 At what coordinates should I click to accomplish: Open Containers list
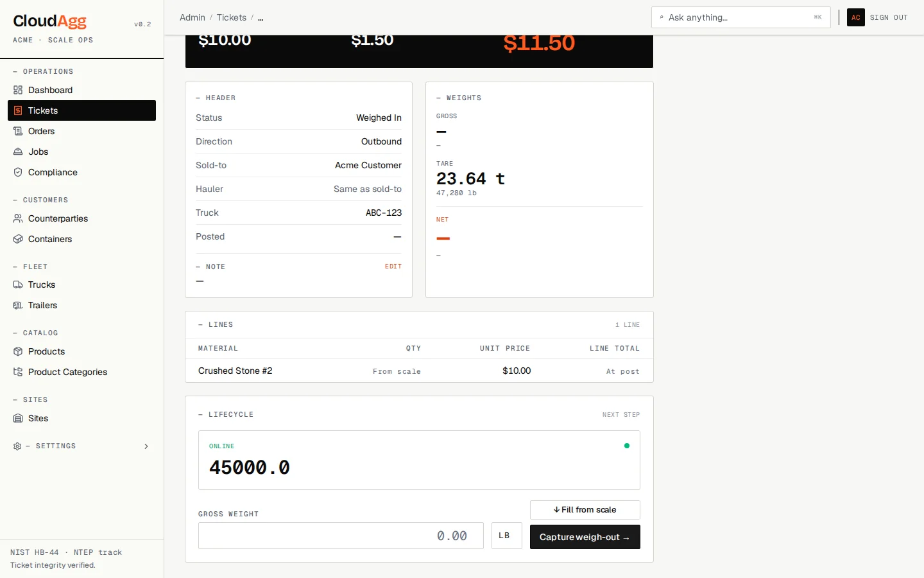point(81,239)
